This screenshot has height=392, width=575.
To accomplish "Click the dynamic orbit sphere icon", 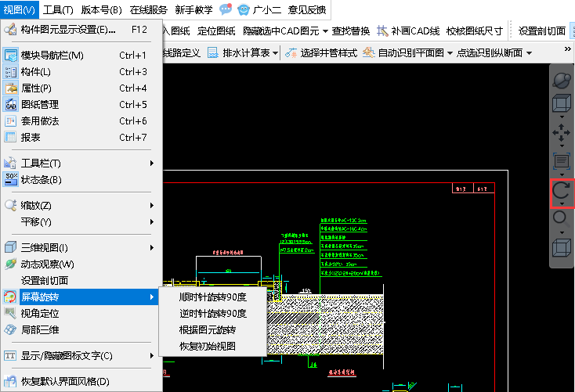I will [x=562, y=80].
